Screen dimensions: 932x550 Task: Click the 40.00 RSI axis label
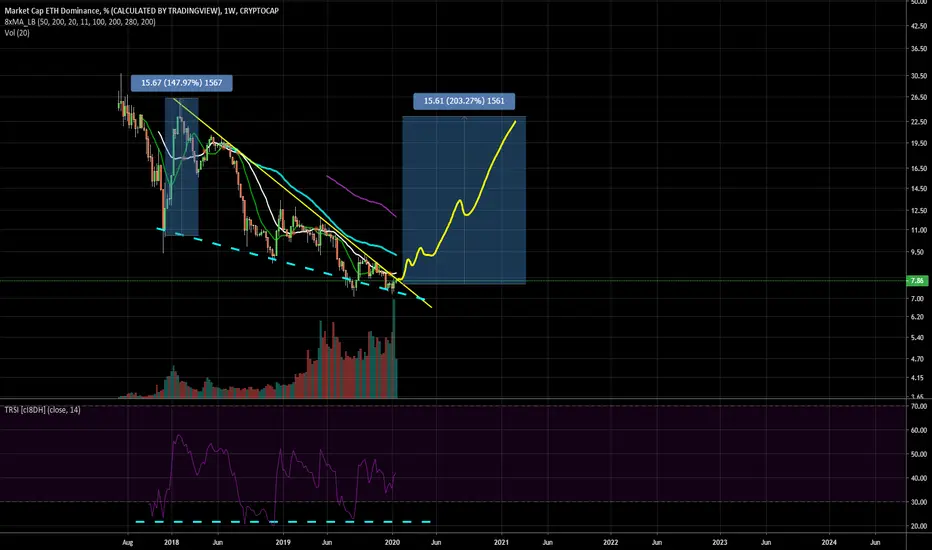(919, 478)
